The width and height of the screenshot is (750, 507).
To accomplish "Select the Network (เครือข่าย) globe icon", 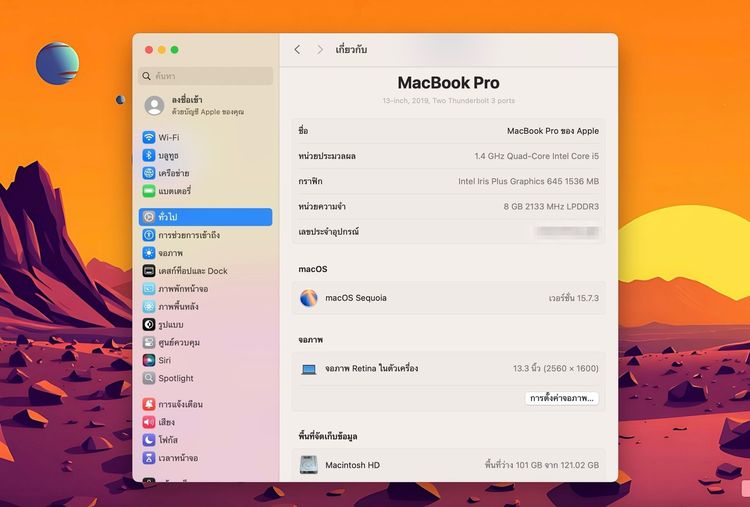I will (x=149, y=173).
